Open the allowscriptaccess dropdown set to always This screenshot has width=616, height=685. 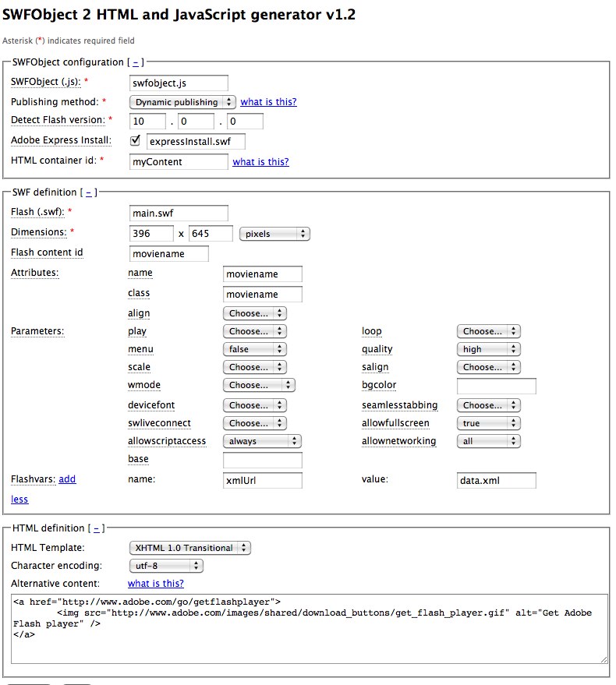point(262,441)
